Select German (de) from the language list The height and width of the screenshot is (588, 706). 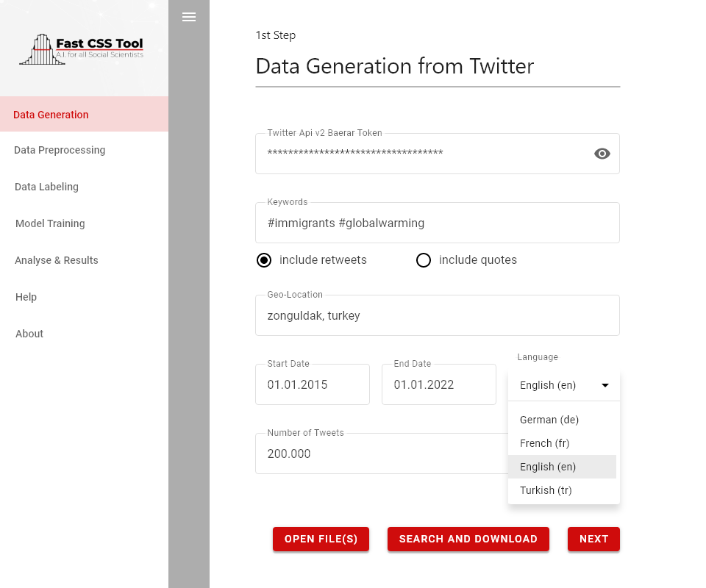549,420
